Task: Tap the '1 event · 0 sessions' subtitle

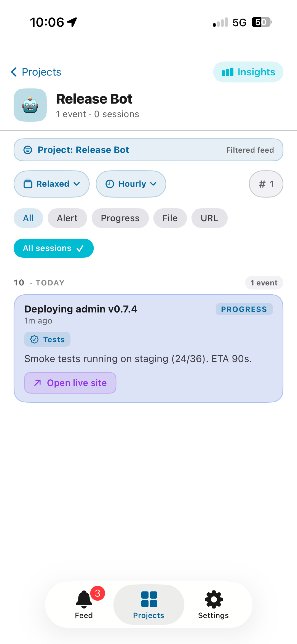Action: pyautogui.click(x=97, y=114)
